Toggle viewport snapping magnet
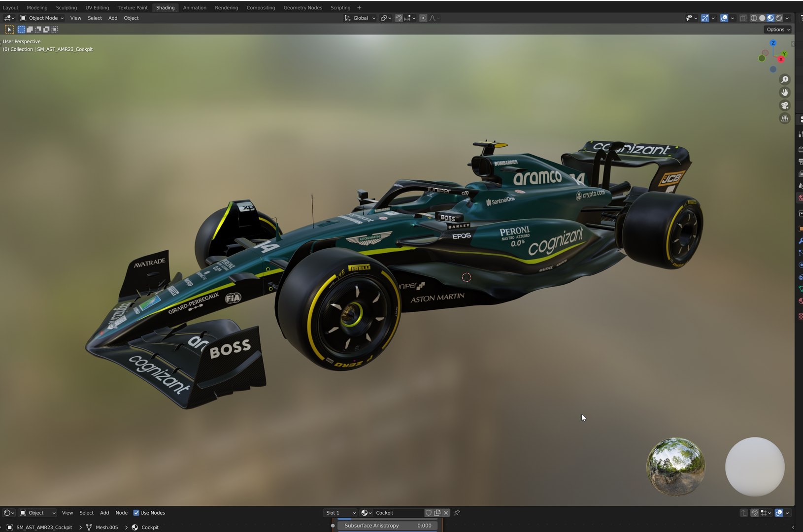This screenshot has width=803, height=532. (399, 18)
